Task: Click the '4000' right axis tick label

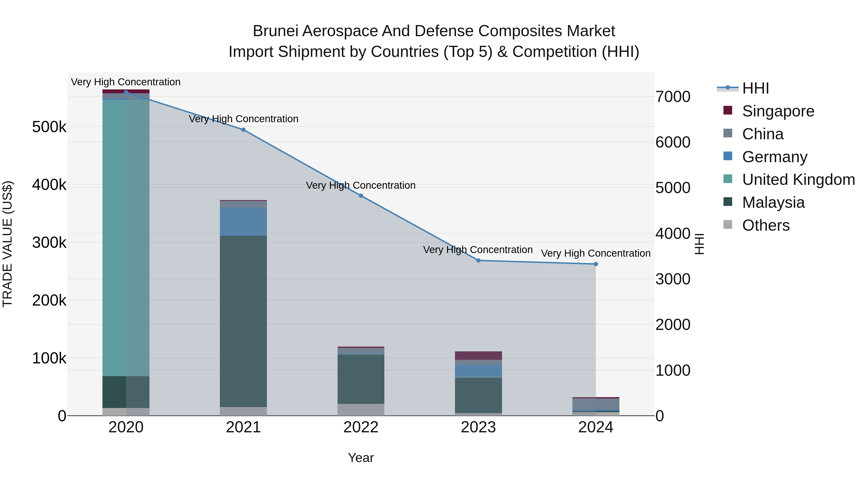Action: click(673, 233)
